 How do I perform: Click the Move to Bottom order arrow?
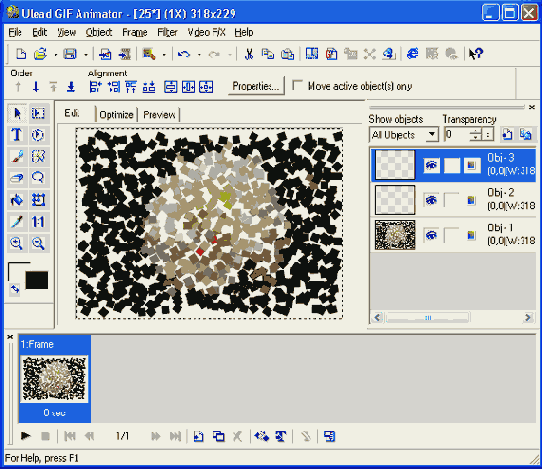[x=71, y=86]
